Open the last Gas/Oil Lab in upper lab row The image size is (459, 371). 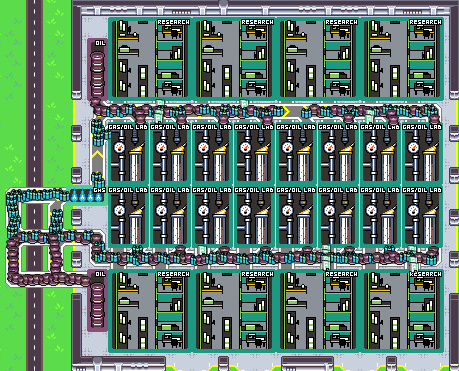point(422,153)
